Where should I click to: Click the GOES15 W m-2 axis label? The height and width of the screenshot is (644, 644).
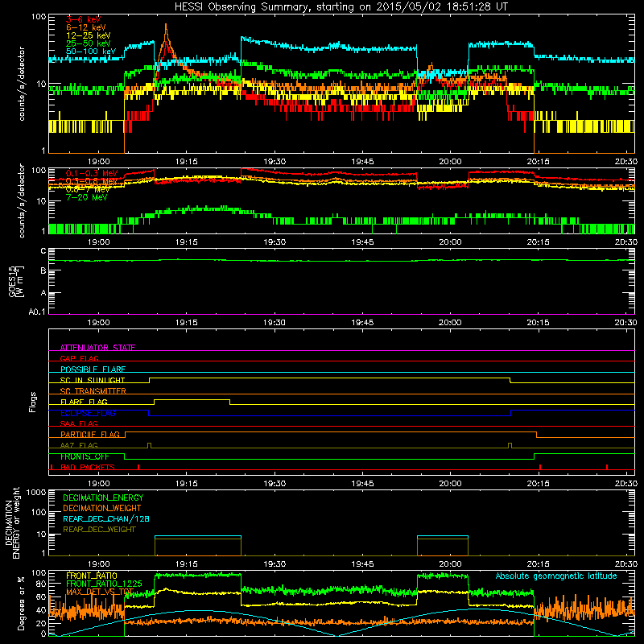pyautogui.click(x=16, y=281)
